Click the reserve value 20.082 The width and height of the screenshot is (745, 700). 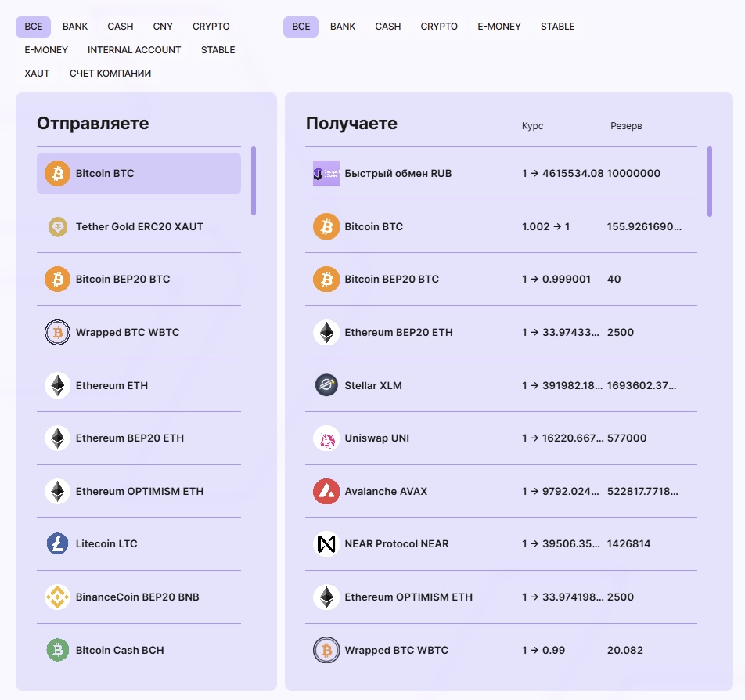point(624,651)
